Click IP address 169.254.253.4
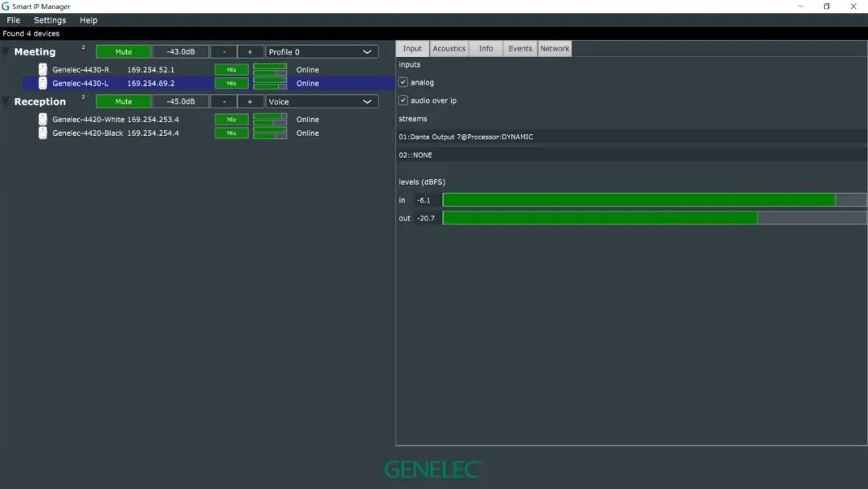868x489 pixels. 154,120
